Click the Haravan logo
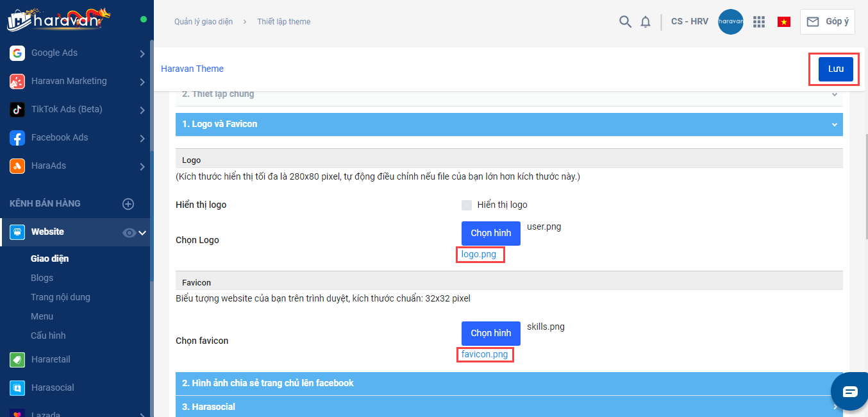 coord(59,19)
